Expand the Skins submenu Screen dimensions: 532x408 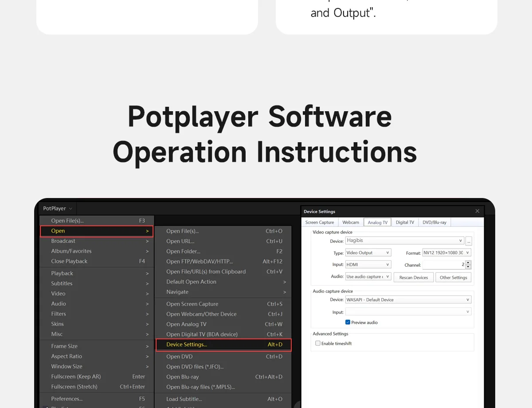coord(97,324)
